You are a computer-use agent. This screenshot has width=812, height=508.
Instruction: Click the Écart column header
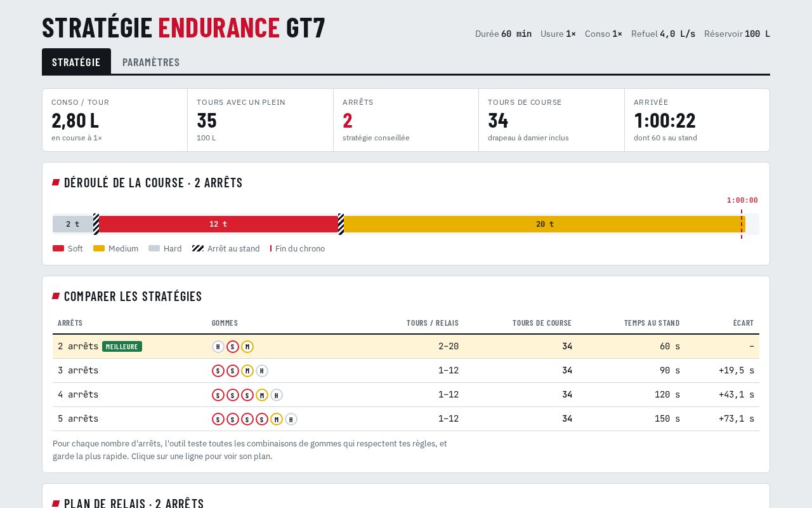743,323
